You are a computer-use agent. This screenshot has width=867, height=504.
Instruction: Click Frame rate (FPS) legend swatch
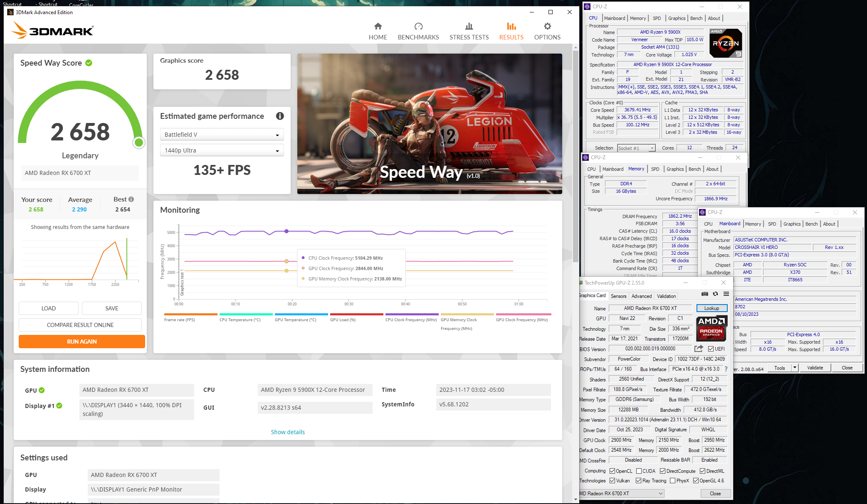[x=190, y=314]
